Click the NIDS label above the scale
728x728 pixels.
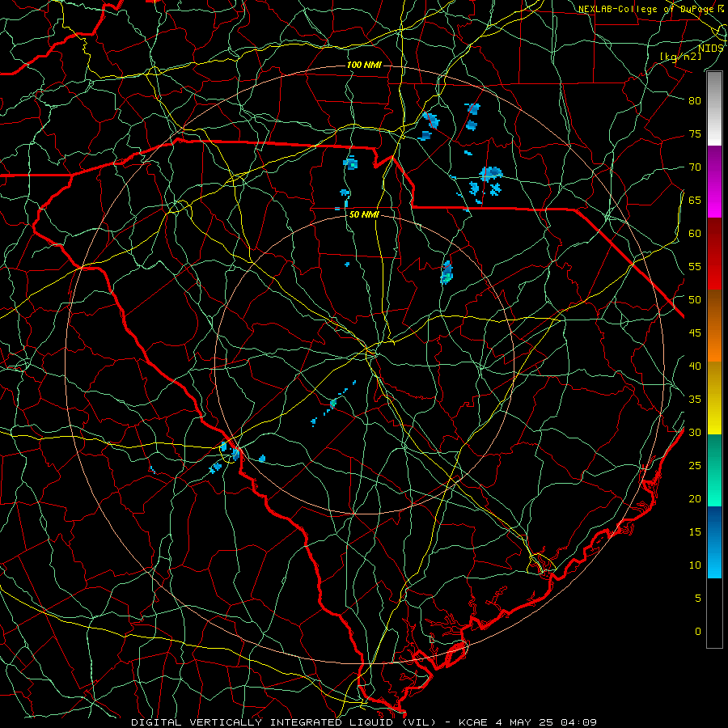710,49
